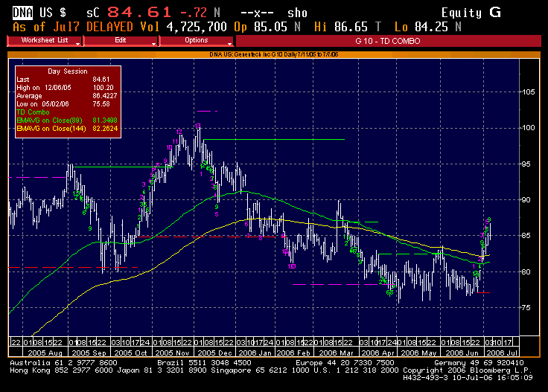Open the Edit menu

tap(120, 40)
